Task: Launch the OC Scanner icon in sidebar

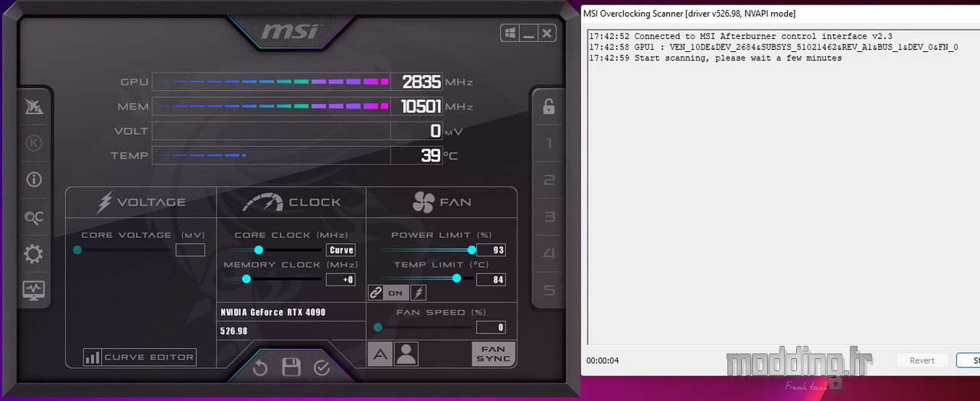Action: pyautogui.click(x=34, y=218)
